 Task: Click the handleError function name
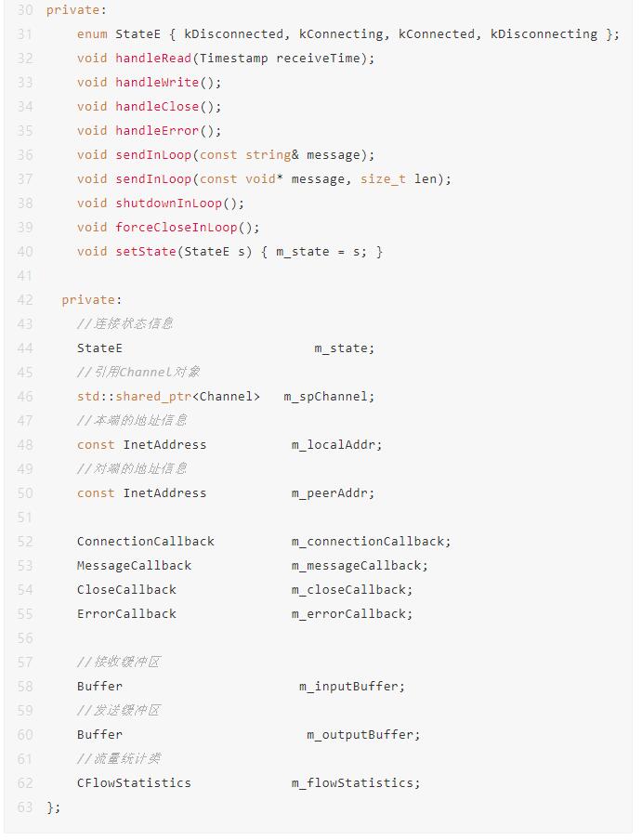click(157, 131)
